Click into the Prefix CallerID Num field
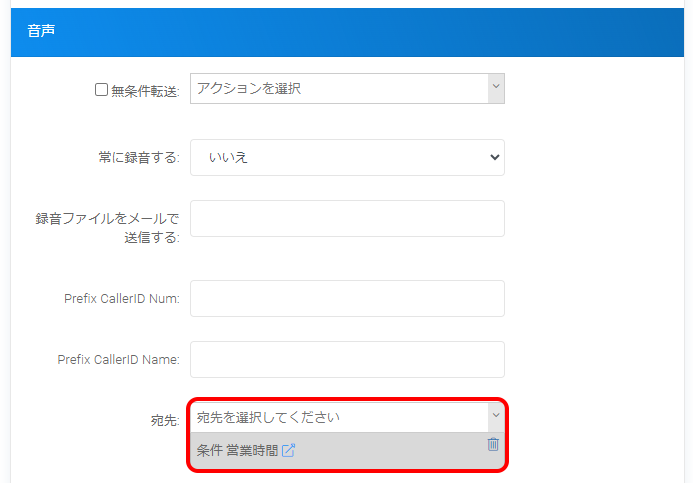 point(347,298)
